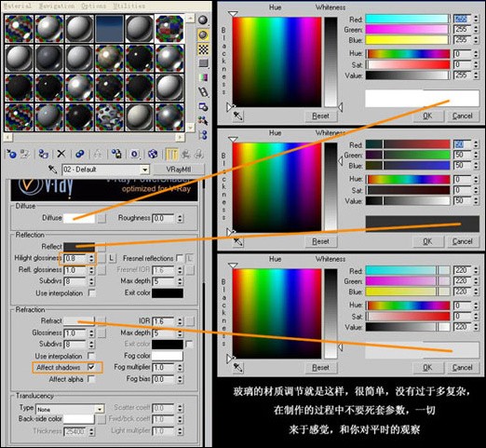Increase the Hilight glossiness spinner
The width and height of the screenshot is (486, 448).
click(x=91, y=256)
